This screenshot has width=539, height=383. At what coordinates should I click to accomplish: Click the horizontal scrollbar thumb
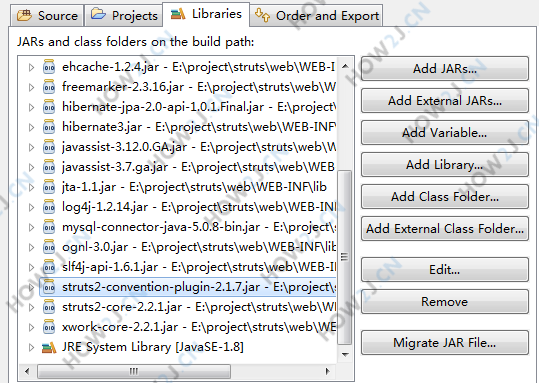click(134, 371)
